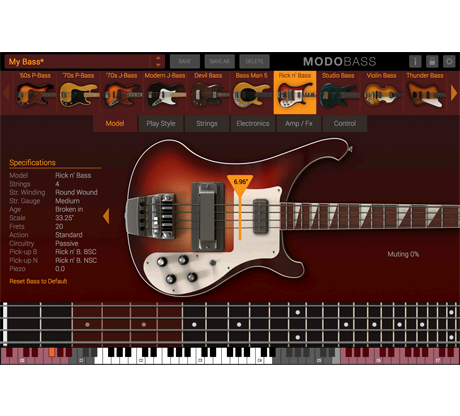Click the C3 key on keyboard
This screenshot has width=460, height=416.
coord(200,360)
